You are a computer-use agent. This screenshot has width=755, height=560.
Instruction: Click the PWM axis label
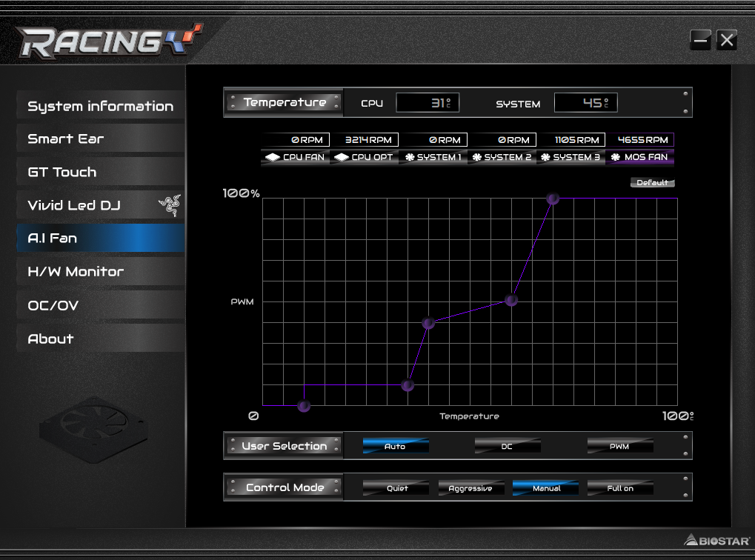(242, 301)
